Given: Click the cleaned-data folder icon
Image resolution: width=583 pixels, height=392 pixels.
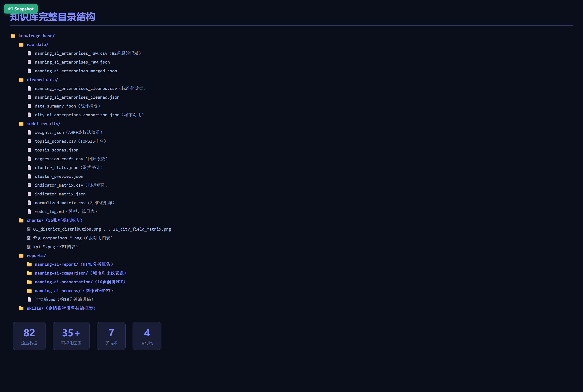Looking at the screenshot, I should [x=21, y=80].
